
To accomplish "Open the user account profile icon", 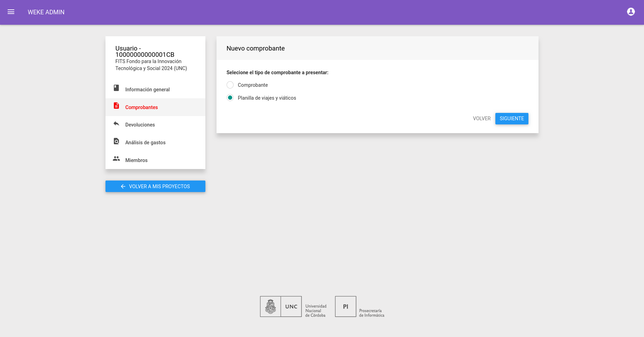I will (x=631, y=12).
